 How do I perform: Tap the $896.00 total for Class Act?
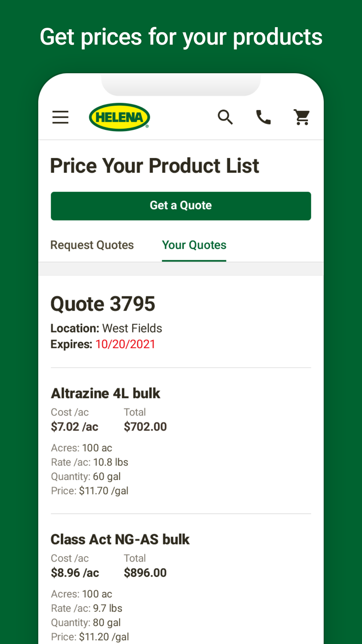click(145, 573)
